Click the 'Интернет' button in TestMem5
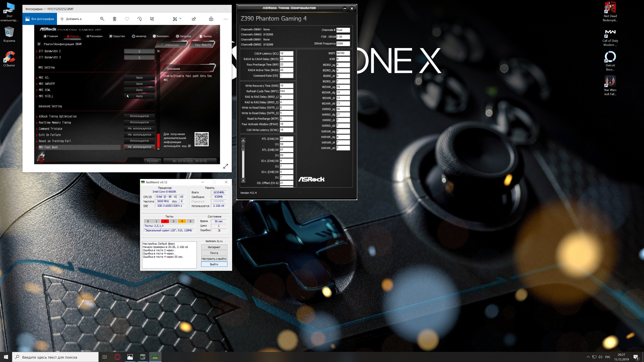Viewport: 644px width, 362px height. (214, 247)
